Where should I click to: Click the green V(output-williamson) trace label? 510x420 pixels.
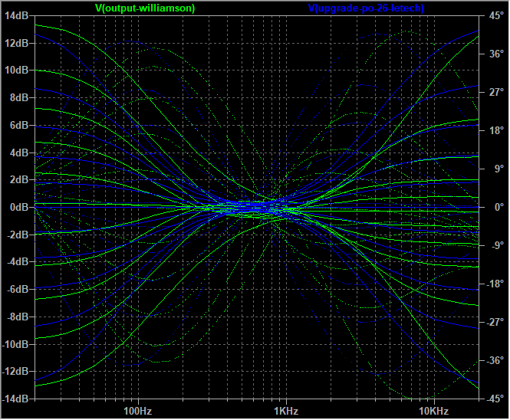click(145, 8)
